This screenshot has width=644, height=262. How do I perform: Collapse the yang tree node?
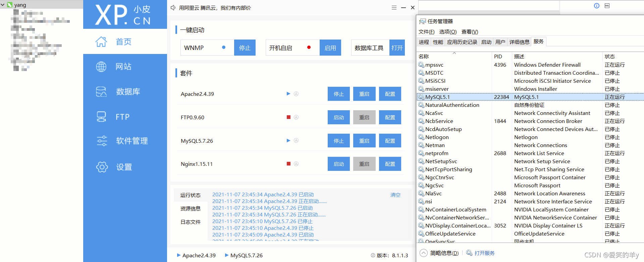point(3,5)
